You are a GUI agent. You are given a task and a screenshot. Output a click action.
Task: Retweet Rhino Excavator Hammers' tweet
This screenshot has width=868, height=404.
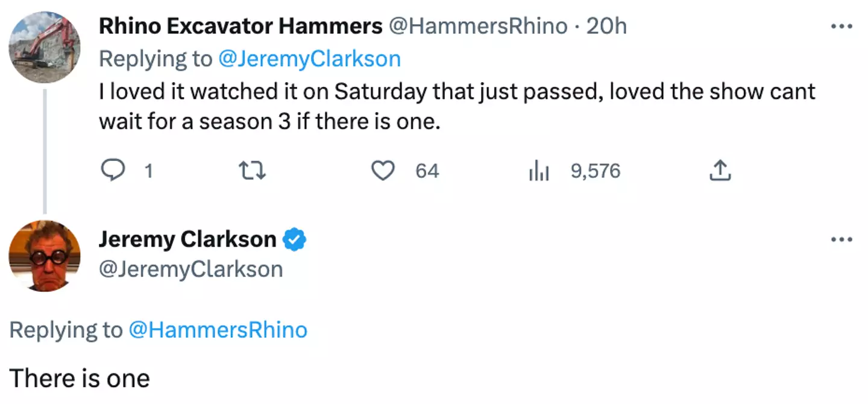coord(253,171)
